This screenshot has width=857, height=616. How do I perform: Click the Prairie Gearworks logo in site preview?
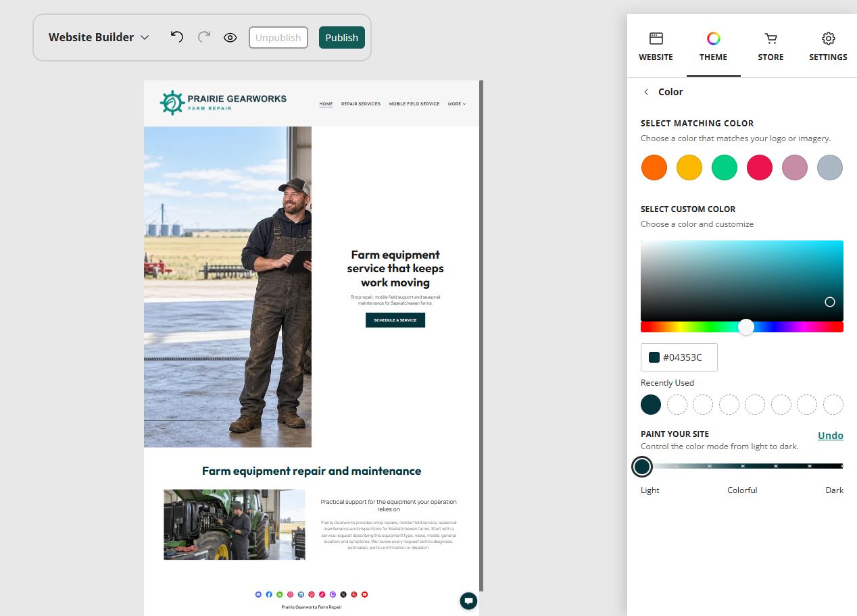pyautogui.click(x=223, y=103)
